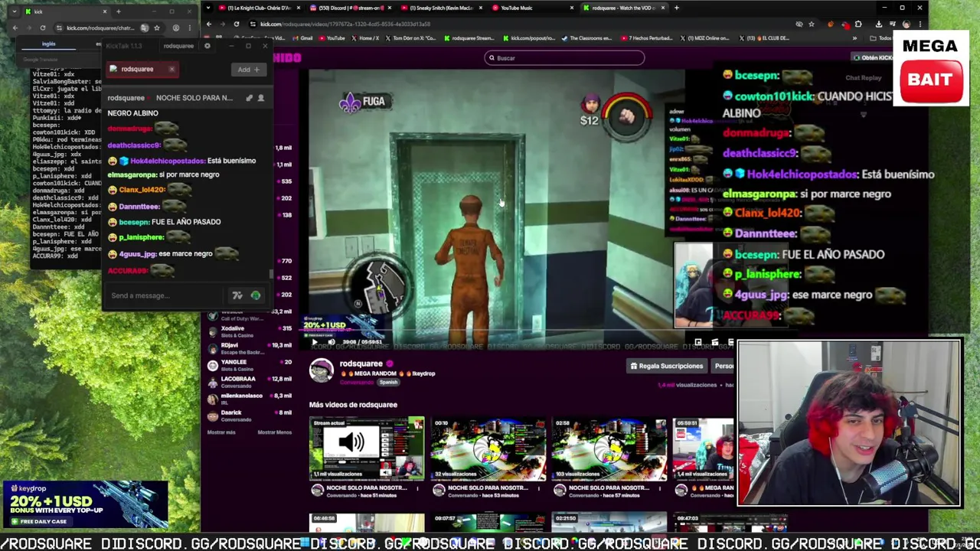Open YANGLEE channel in sidebar

(249, 365)
